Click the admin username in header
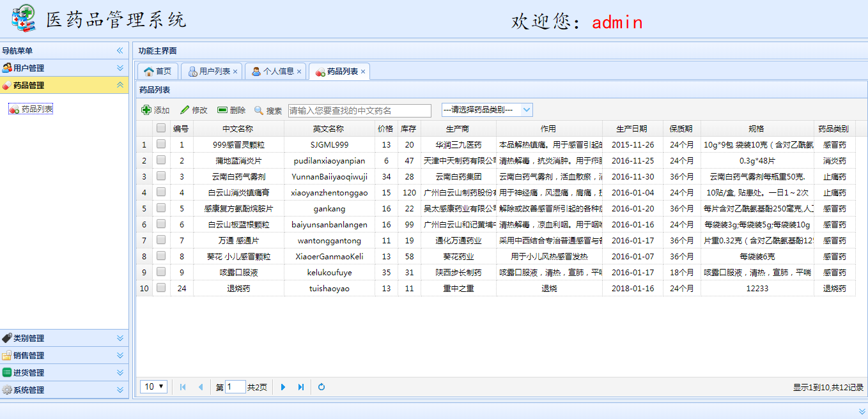Viewport: 868px width, 419px height. [x=617, y=22]
